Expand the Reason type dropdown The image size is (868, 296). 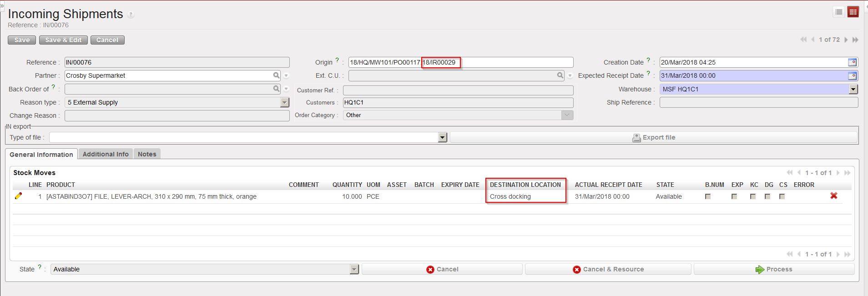[x=285, y=103]
